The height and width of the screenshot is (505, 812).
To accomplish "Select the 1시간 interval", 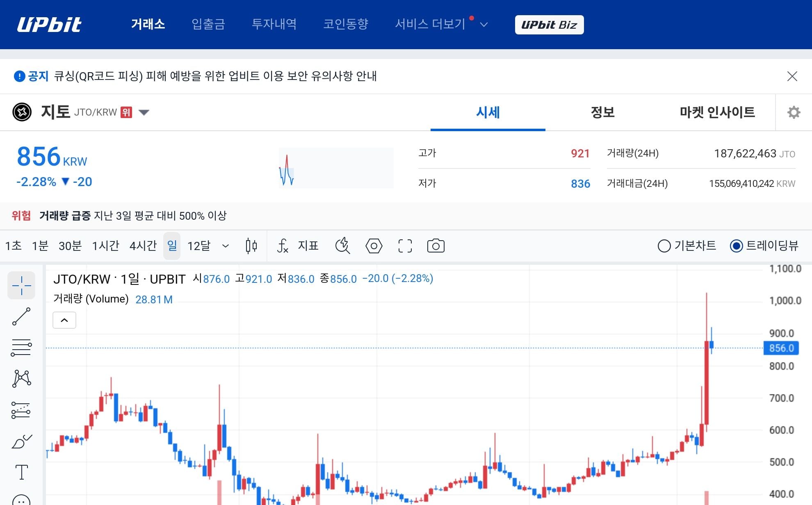I will (105, 246).
